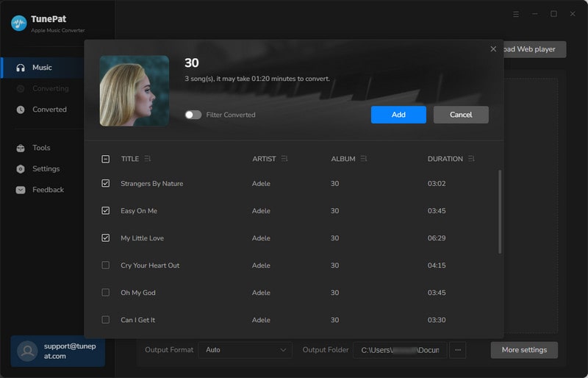Toggle the Filter Converted switch
The height and width of the screenshot is (378, 588).
[x=193, y=115]
